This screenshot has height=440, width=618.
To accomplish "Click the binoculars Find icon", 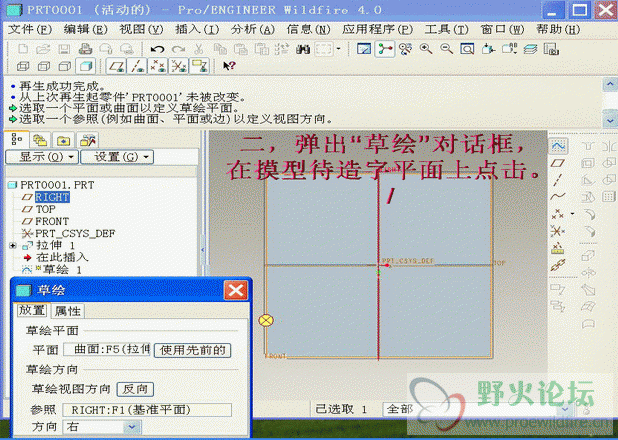I will pos(303,49).
